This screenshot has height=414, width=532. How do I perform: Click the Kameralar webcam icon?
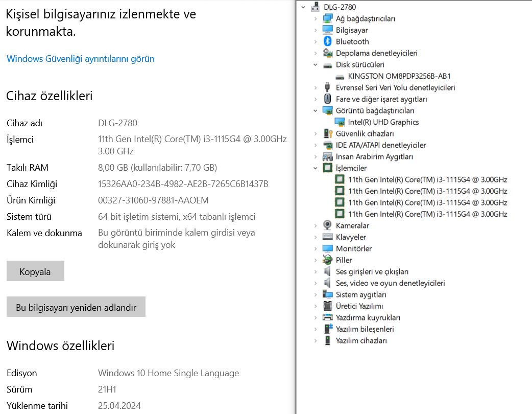pyautogui.click(x=327, y=225)
